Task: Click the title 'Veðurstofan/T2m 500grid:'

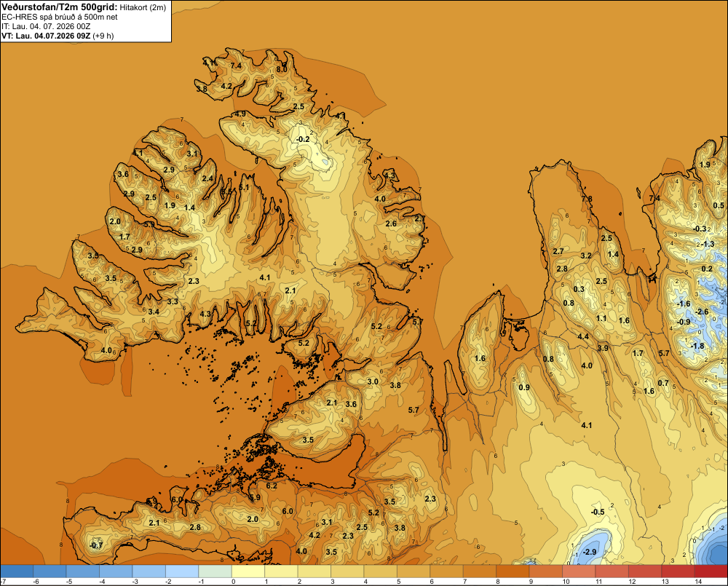Action: click(59, 7)
